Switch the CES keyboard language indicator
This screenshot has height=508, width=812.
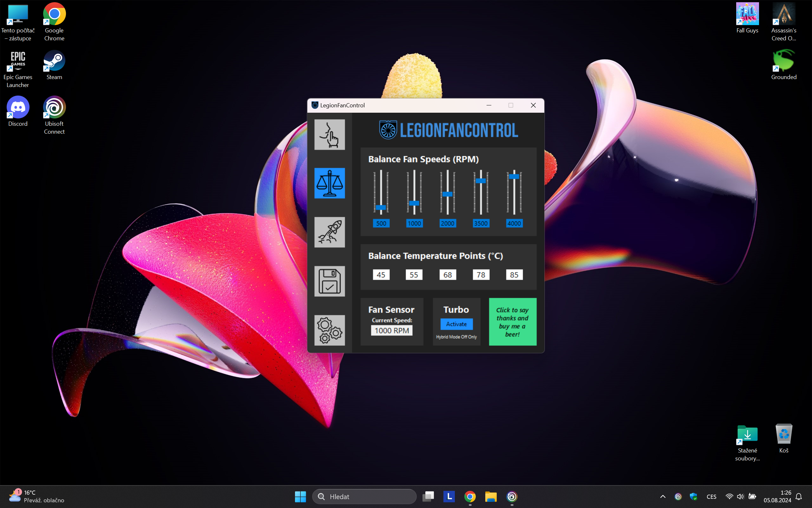[711, 497]
